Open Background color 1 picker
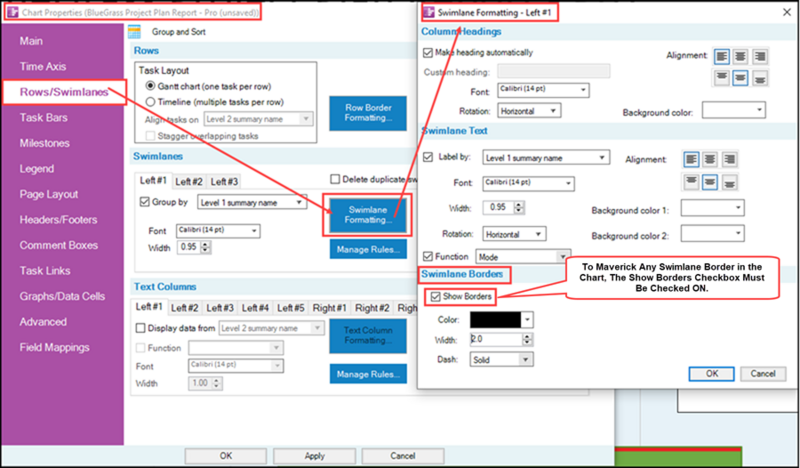This screenshot has width=800, height=468. [712, 208]
